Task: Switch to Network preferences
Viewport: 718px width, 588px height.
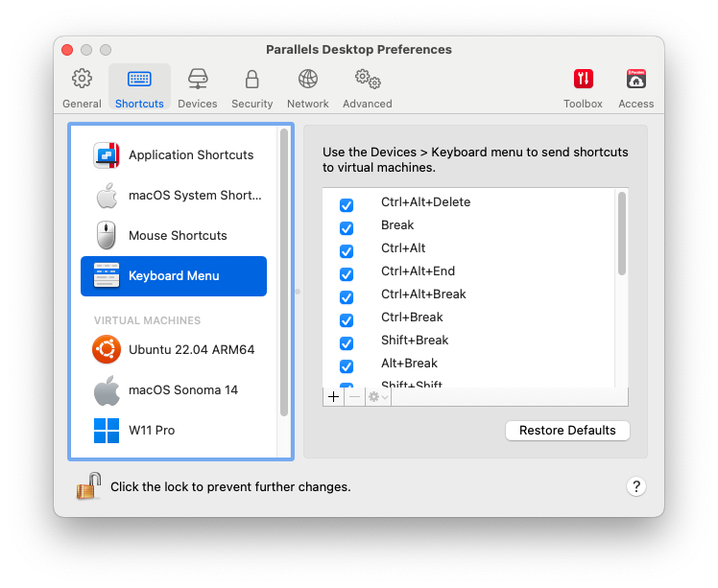Action: (x=307, y=87)
